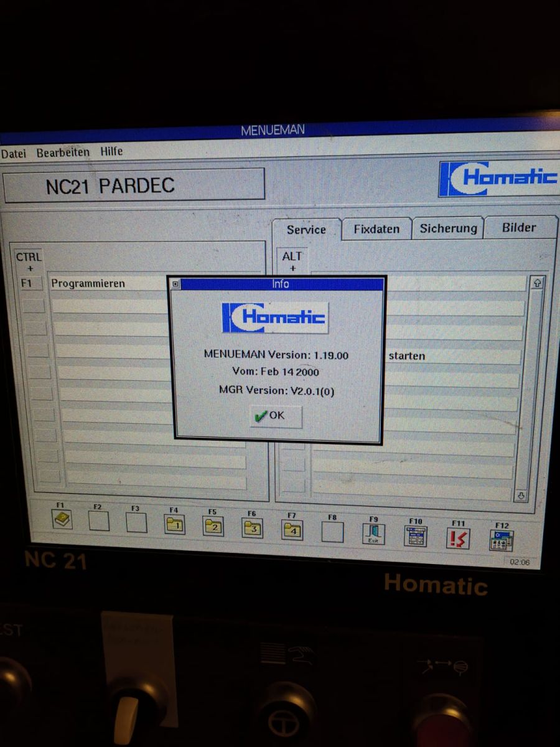
Task: Open the Bearbeiten menu
Action: tap(63, 152)
